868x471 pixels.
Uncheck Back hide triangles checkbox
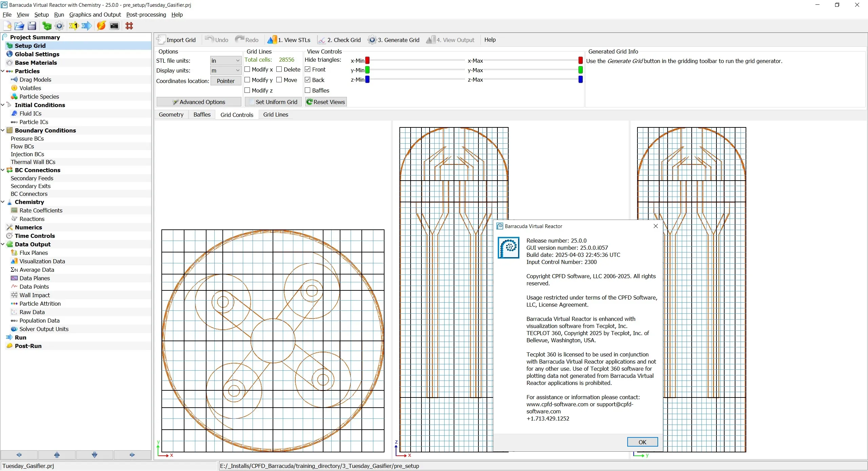pyautogui.click(x=308, y=80)
